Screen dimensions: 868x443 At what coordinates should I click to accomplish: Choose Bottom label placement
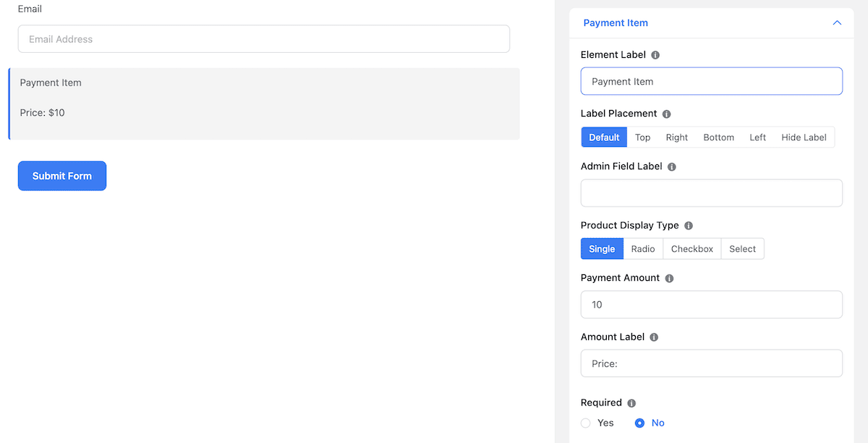point(719,138)
